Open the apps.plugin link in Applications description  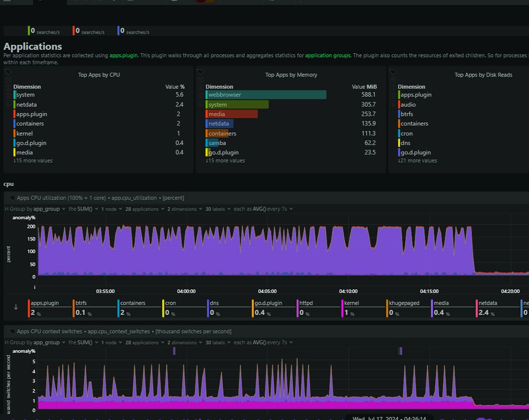(x=124, y=55)
